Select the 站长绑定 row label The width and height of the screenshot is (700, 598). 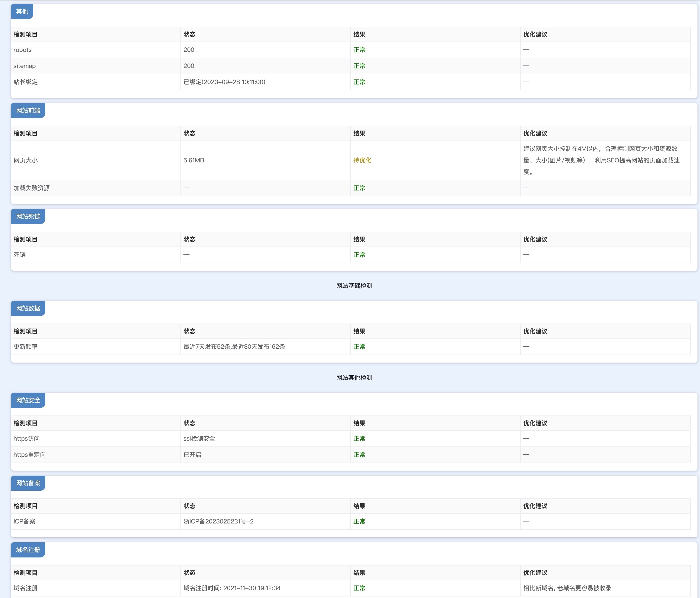click(26, 82)
